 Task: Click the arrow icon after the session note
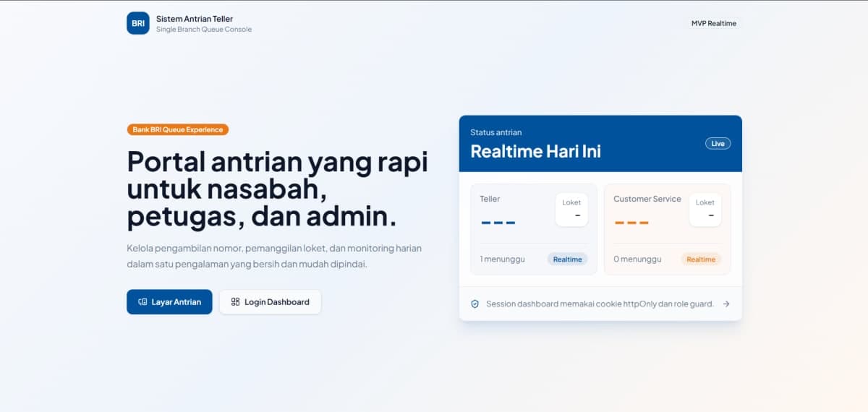tap(726, 304)
